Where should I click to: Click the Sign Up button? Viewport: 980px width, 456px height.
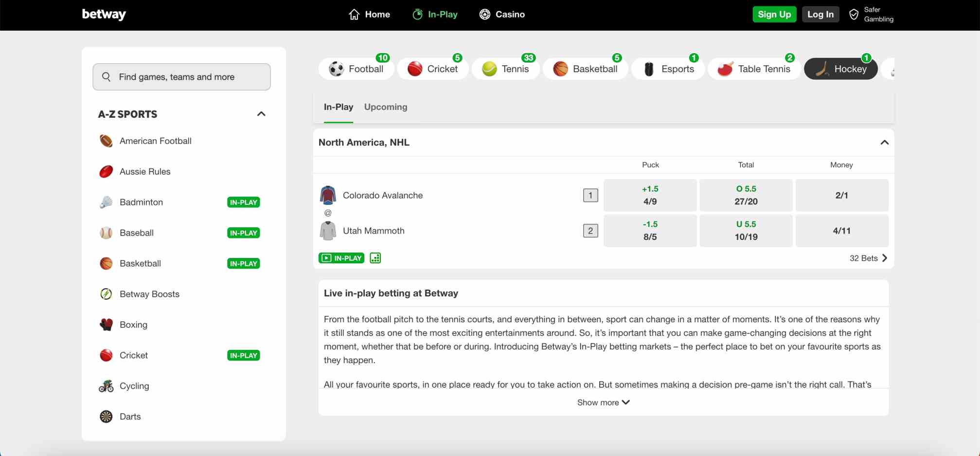click(774, 14)
